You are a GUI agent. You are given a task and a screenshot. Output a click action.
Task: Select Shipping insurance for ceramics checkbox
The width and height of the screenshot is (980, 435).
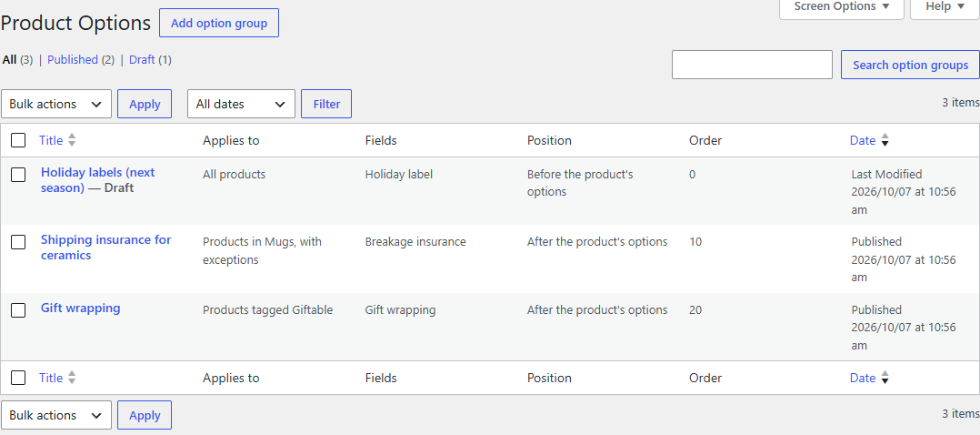click(19, 242)
